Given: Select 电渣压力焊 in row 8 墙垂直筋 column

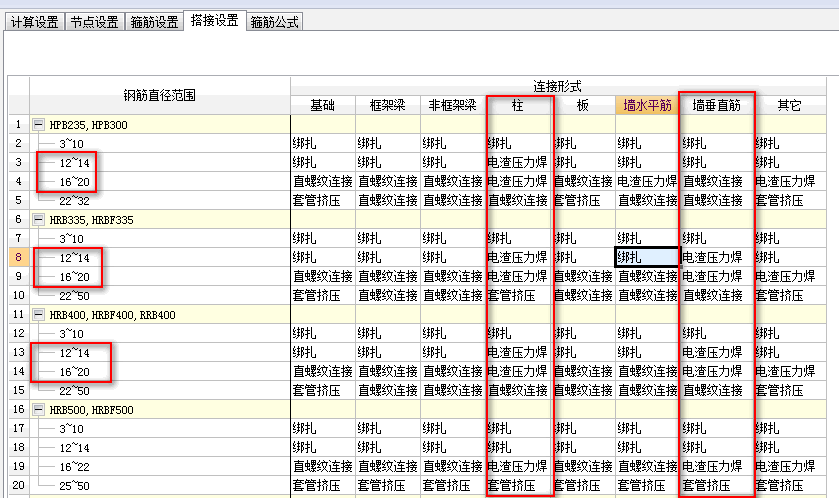Looking at the screenshot, I should (x=716, y=257).
